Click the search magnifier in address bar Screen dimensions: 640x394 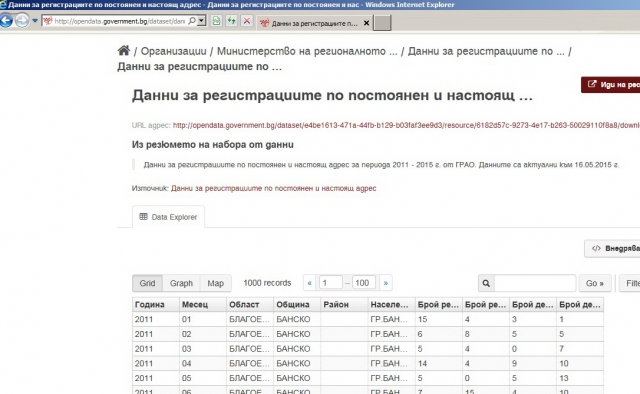click(191, 21)
